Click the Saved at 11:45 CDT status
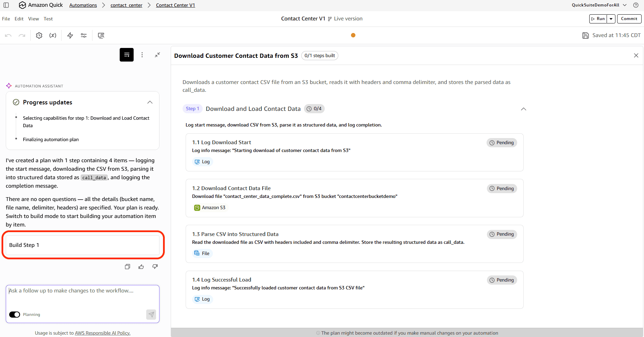The width and height of the screenshot is (644, 337). click(x=616, y=35)
